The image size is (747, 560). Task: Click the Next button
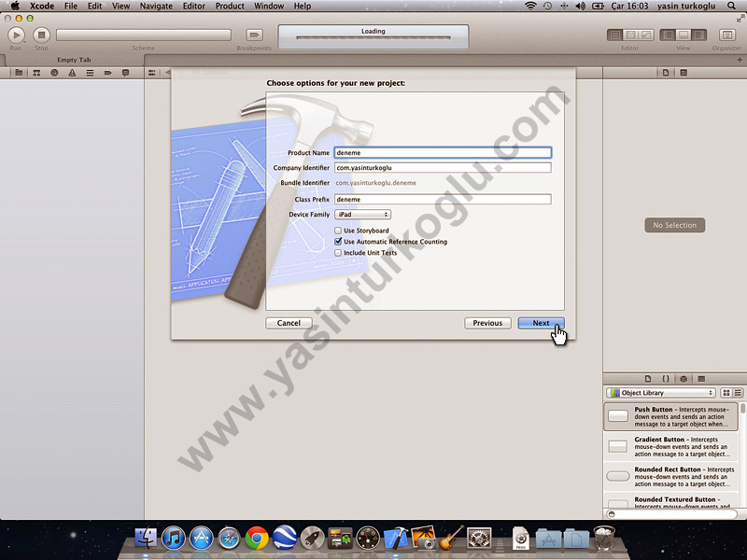[x=542, y=323]
